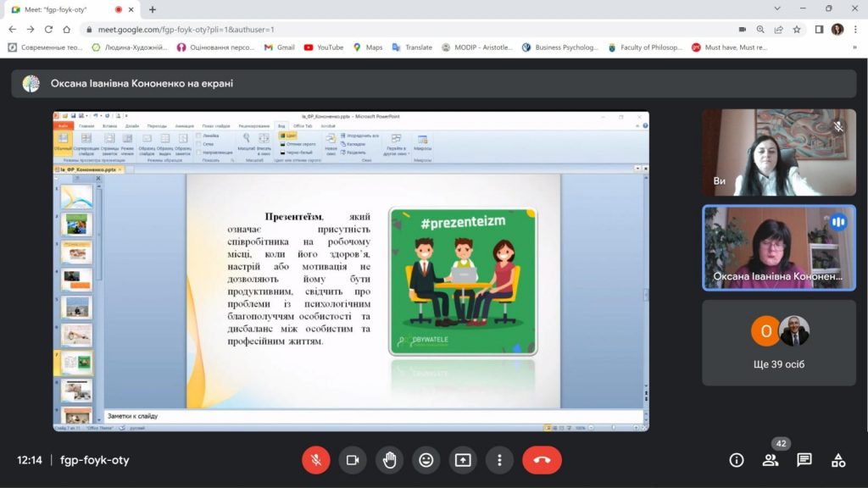This screenshot has width=868, height=488.
Task: Show the participants list with 42 badge
Action: point(771,460)
